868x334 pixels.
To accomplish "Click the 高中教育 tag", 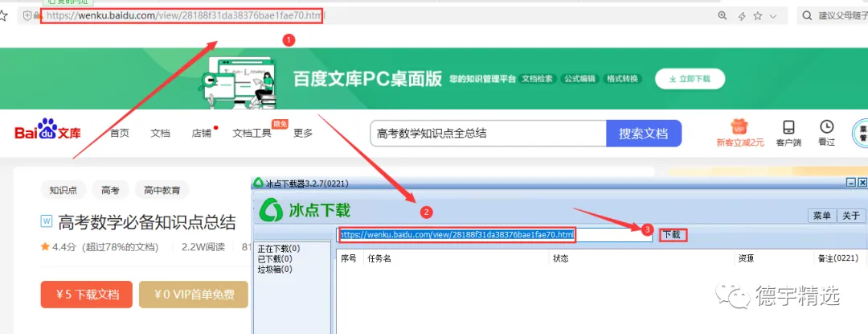I will click(x=162, y=190).
